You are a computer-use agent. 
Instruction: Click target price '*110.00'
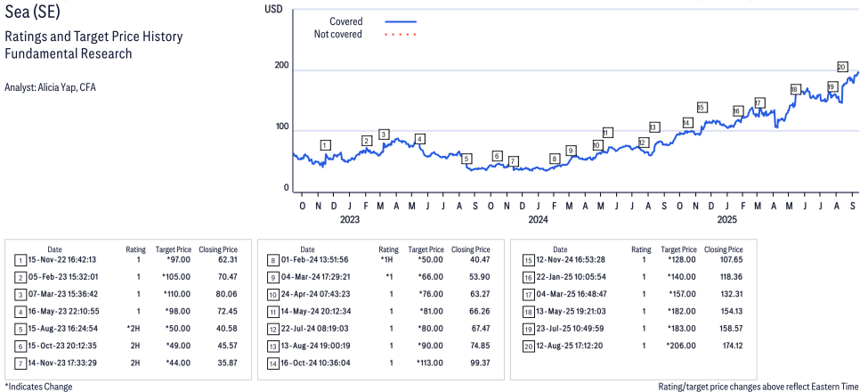176,294
